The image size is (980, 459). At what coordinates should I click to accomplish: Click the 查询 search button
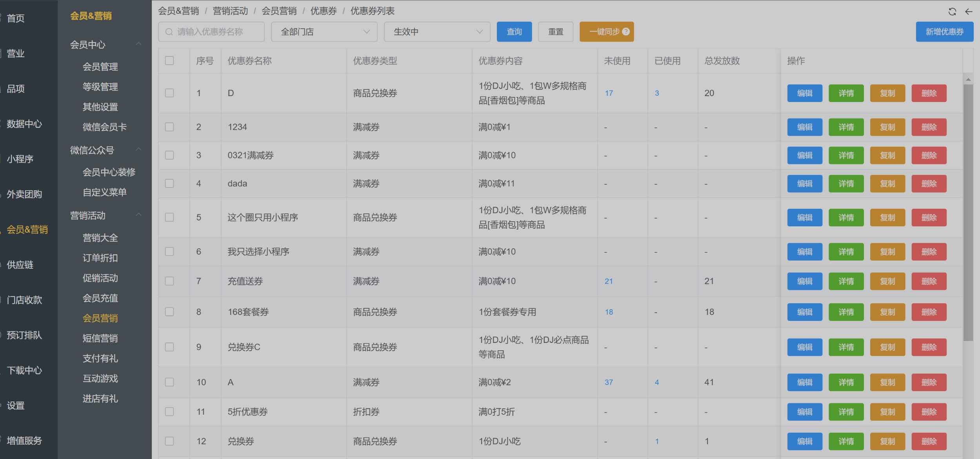pos(514,32)
